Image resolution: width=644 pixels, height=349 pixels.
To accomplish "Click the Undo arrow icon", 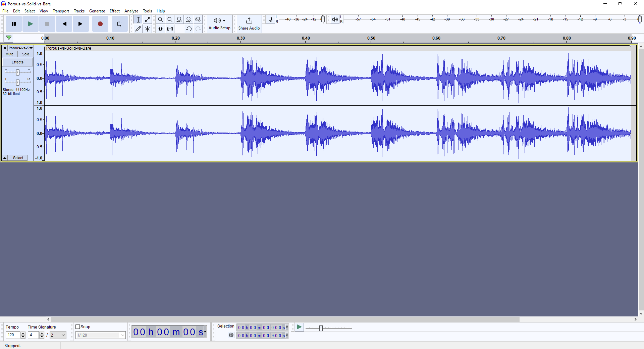I will [189, 29].
